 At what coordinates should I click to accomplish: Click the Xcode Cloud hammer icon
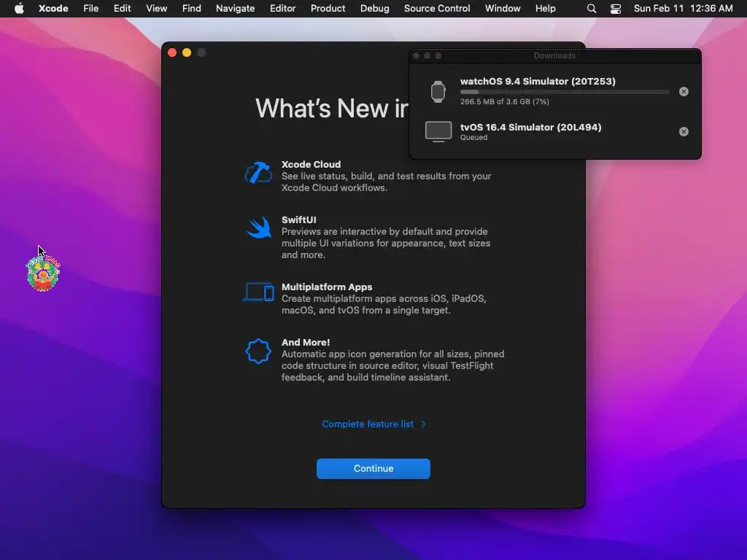click(x=258, y=173)
